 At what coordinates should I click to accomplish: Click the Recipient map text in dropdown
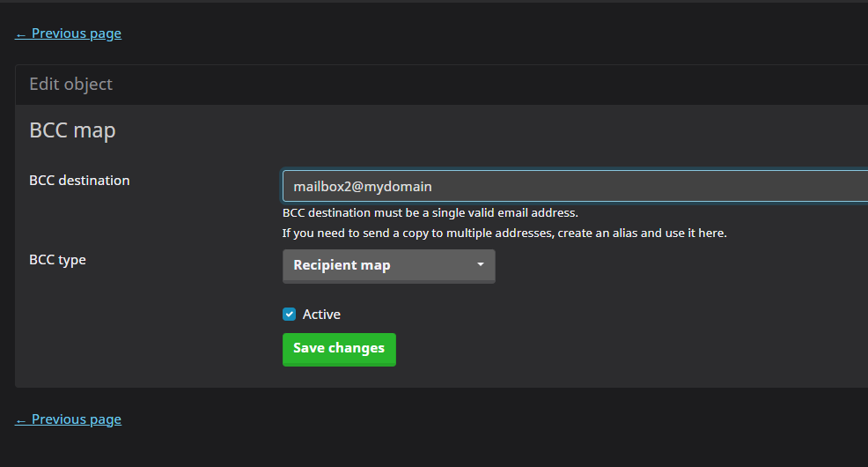coord(342,265)
